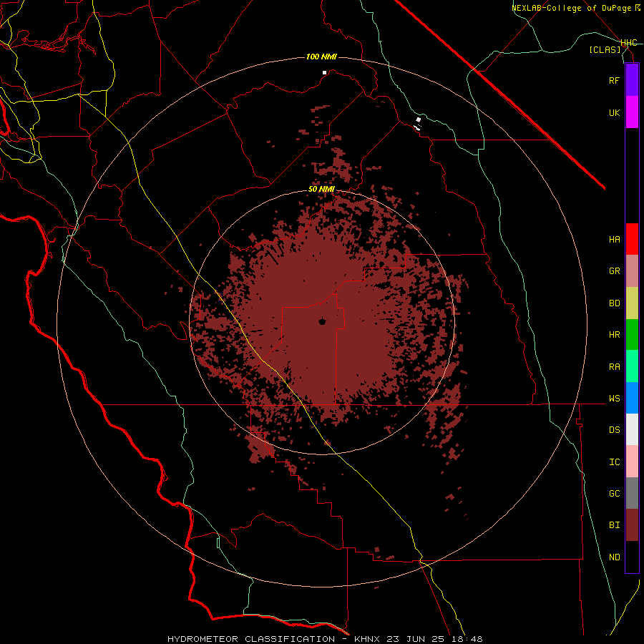Click the IC legend label

point(614,462)
